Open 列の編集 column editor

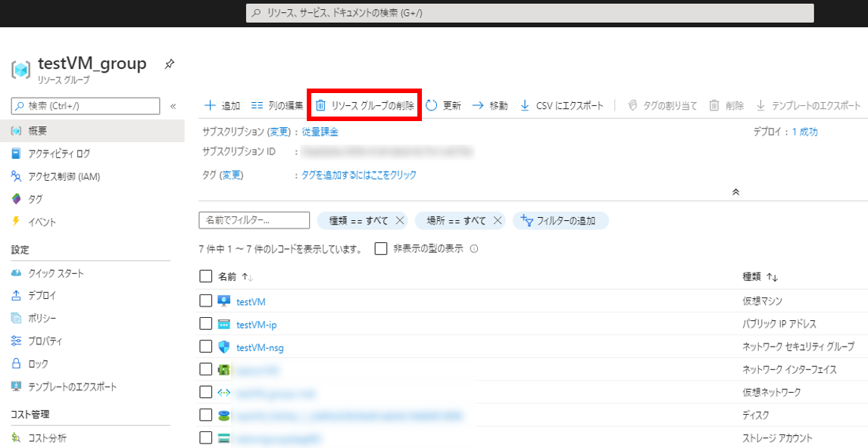coord(277,106)
